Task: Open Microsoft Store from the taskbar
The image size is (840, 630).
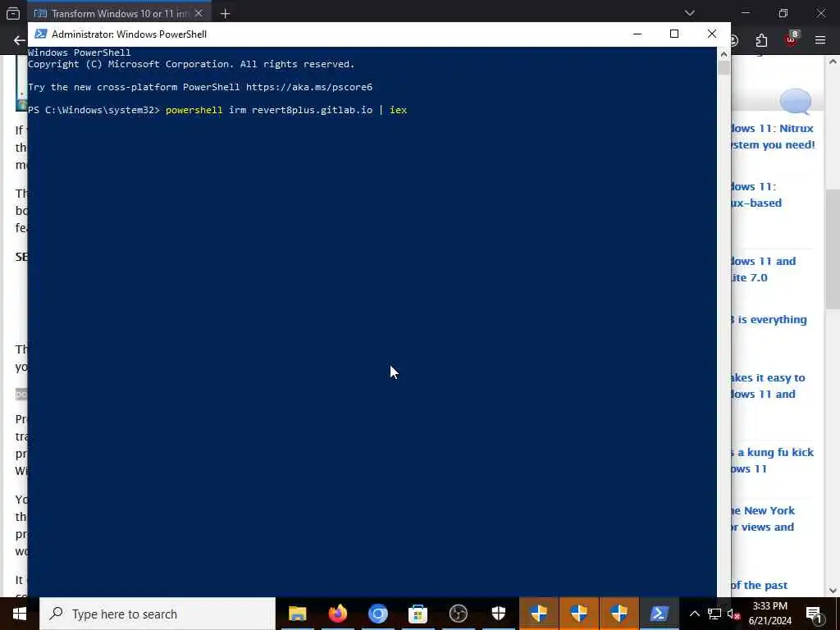Action: coord(418,614)
